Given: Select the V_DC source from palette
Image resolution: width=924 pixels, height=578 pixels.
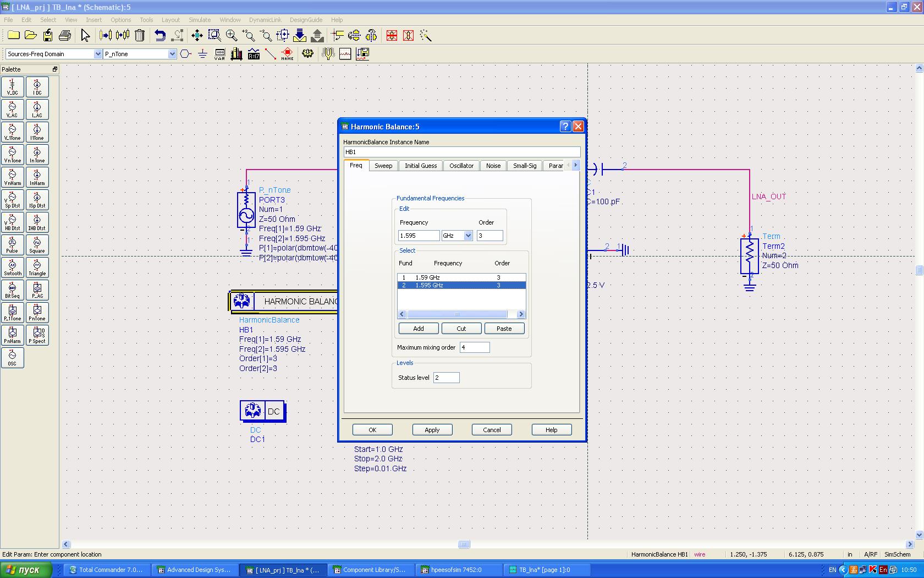Looking at the screenshot, I should pyautogui.click(x=12, y=87).
